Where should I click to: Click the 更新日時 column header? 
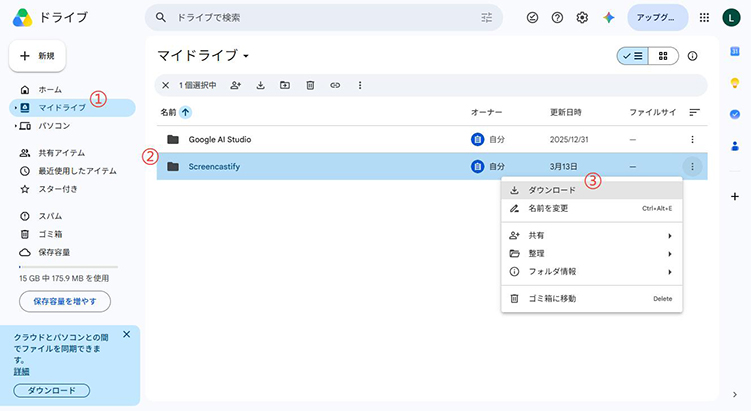coord(566,112)
